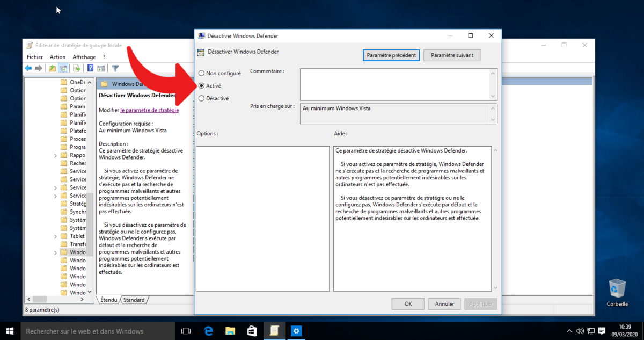The width and height of the screenshot is (644, 340).
Task: Open the 'le paramètre de stratégie' link
Action: [x=149, y=110]
